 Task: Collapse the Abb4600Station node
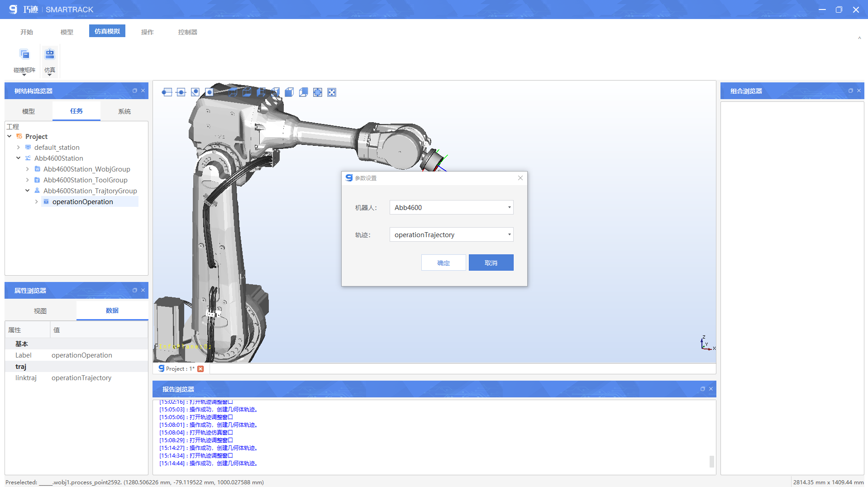[19, 158]
